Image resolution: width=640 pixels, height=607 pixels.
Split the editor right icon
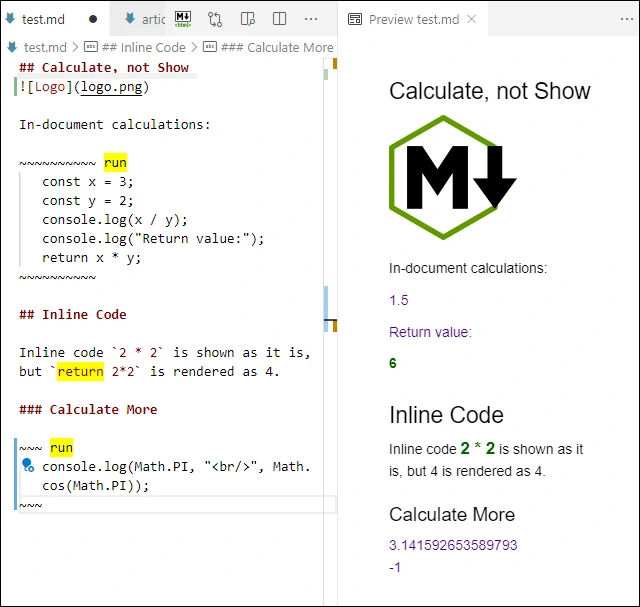(279, 19)
